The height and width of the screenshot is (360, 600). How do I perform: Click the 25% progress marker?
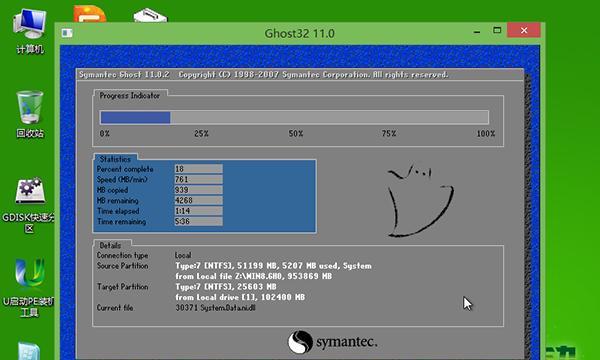pos(201,134)
